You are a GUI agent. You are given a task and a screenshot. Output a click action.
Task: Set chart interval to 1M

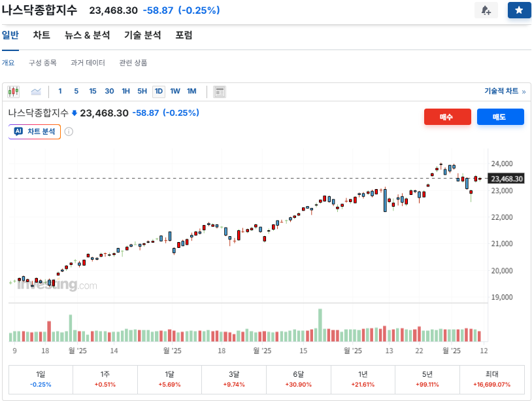pyautogui.click(x=191, y=92)
